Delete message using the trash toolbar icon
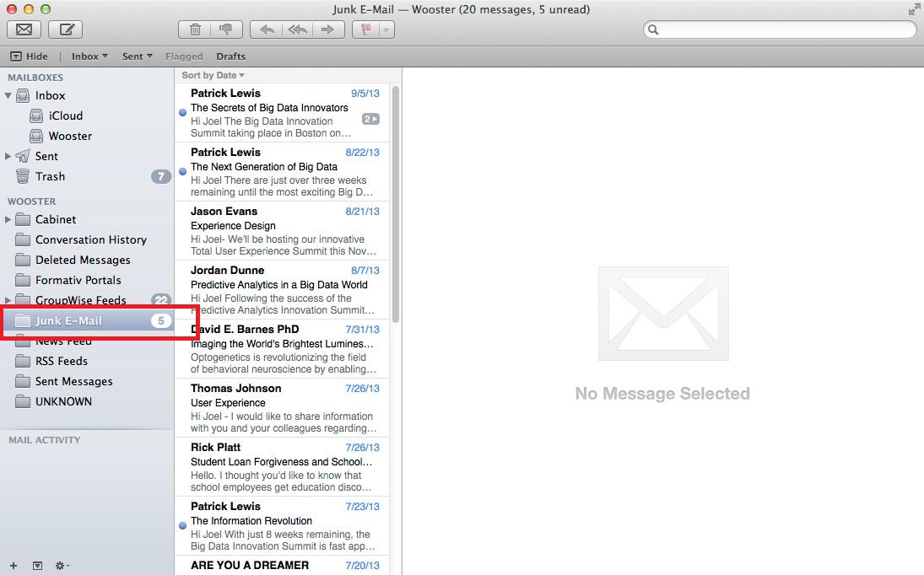924x575 pixels. click(x=195, y=30)
